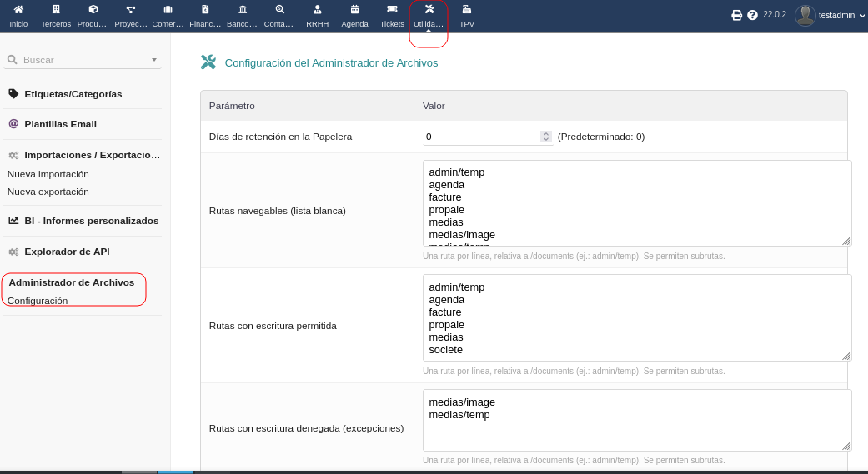Screen dimensions: 868x474
Task: Open Explorador de API section
Action: coord(67,252)
